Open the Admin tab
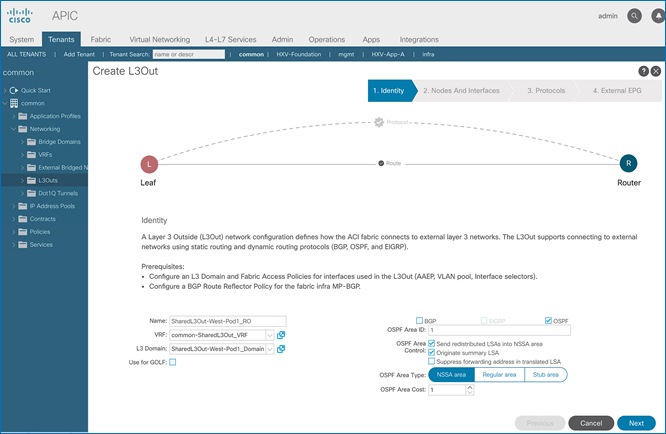 282,39
